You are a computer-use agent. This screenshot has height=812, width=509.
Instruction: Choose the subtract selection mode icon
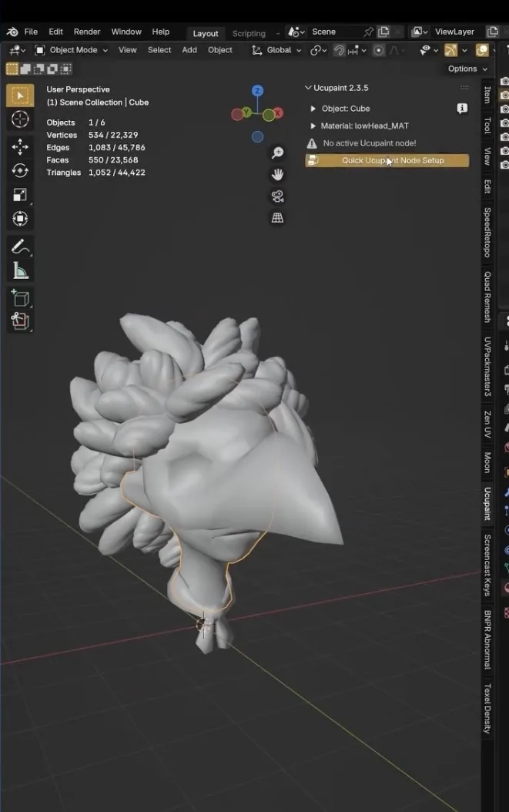39,69
